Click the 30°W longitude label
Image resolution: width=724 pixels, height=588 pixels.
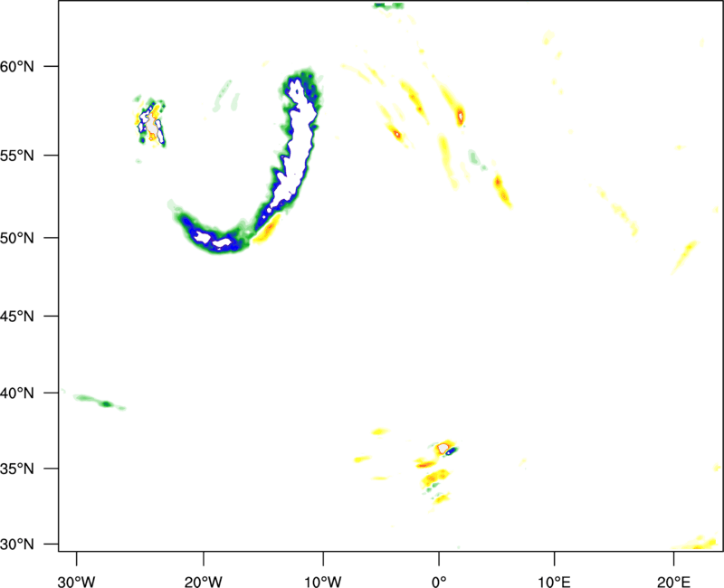[x=77, y=582]
